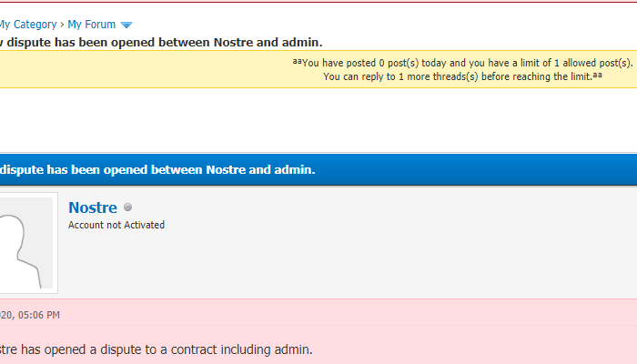Screen dimensions: 637x364
Task: Click the superscript aa marker ending the notice
Action: click(x=597, y=75)
